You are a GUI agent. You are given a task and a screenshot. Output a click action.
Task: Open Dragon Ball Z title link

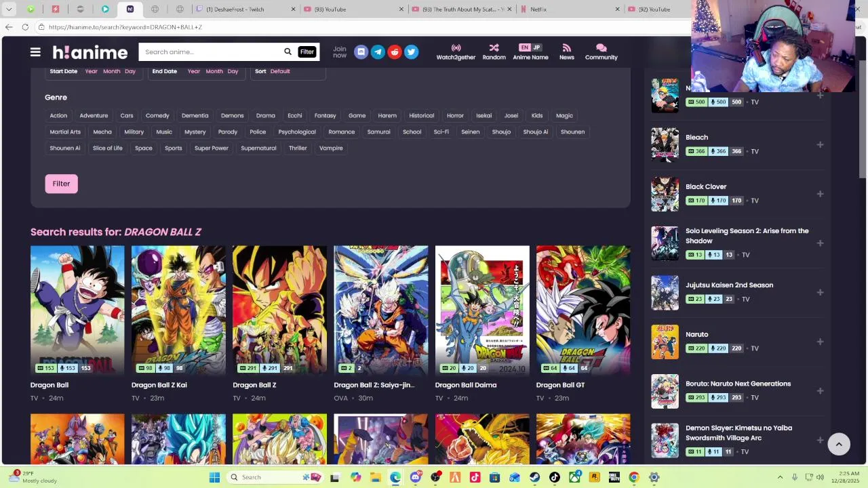coord(254,385)
